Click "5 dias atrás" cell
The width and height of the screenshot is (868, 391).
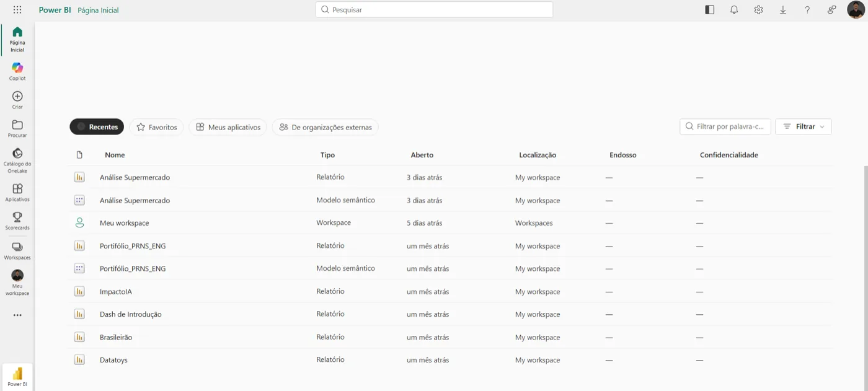pyautogui.click(x=425, y=223)
